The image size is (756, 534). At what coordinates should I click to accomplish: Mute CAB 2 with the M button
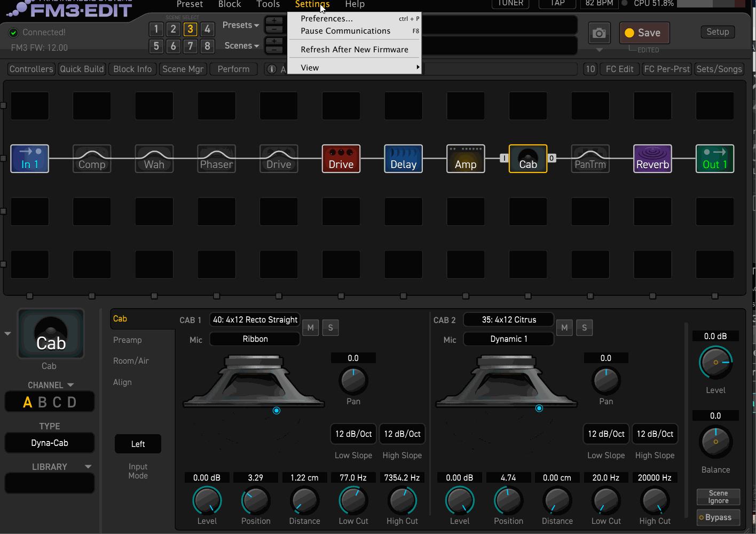(x=564, y=328)
